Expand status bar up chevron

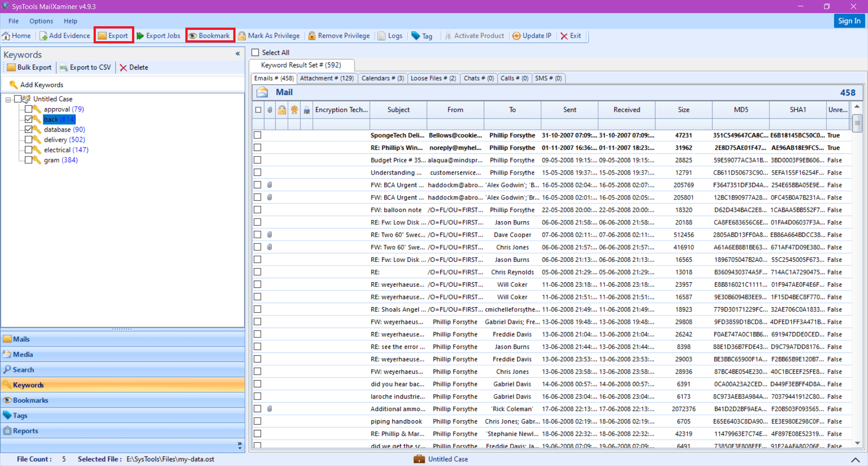(855, 459)
